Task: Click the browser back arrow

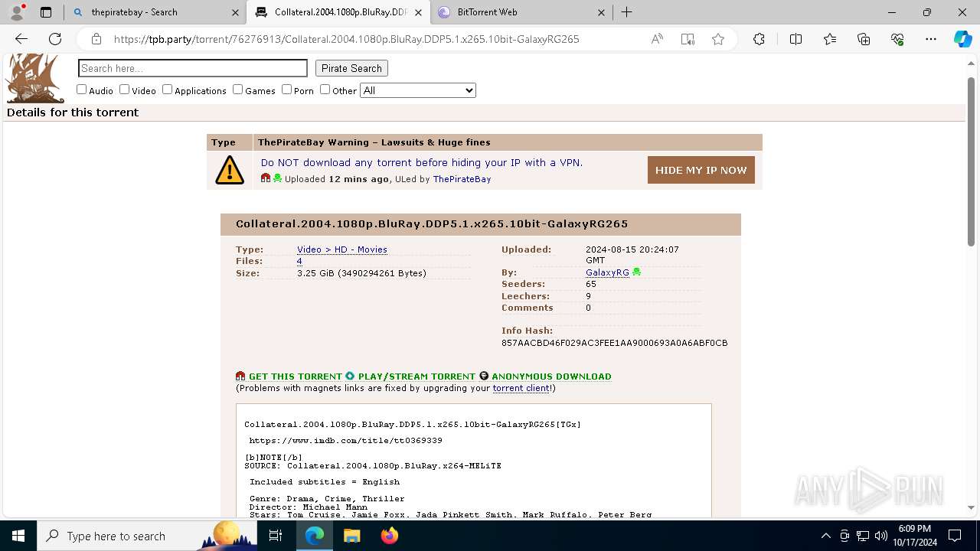Action: [21, 39]
